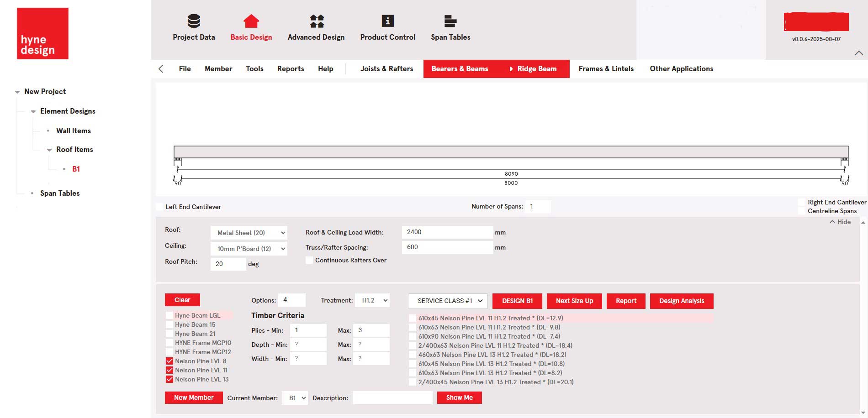Open Advanced Design houses icon

316,21
